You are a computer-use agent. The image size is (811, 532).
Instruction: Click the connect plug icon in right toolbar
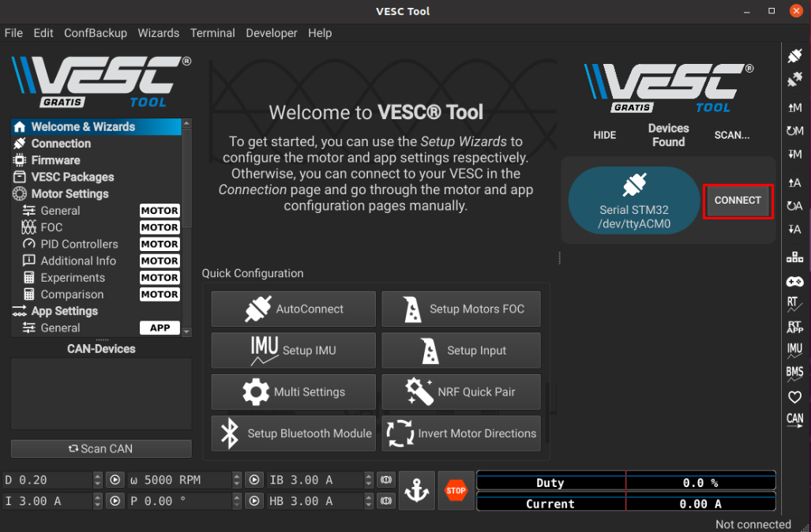(x=794, y=56)
